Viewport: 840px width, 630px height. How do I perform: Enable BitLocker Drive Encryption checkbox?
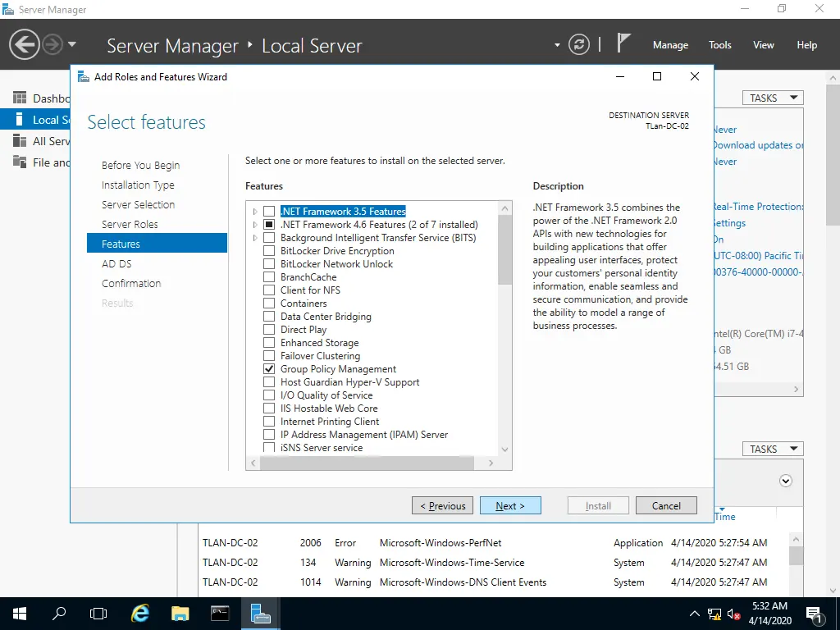[x=269, y=251]
